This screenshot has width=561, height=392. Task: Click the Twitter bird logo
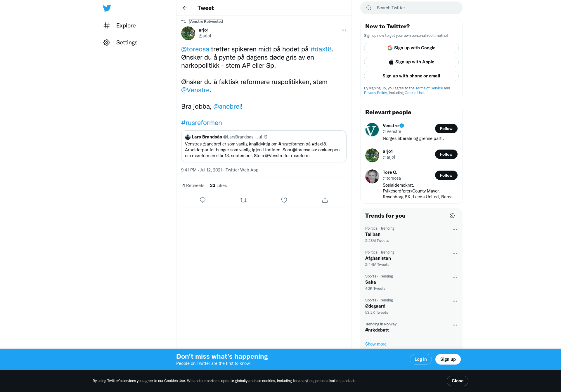[107, 8]
